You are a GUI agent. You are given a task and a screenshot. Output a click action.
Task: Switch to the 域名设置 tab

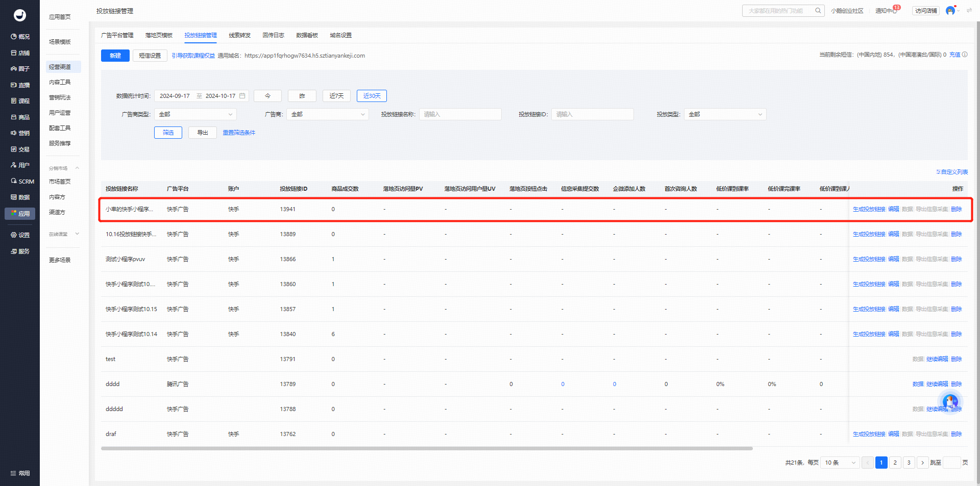point(341,35)
